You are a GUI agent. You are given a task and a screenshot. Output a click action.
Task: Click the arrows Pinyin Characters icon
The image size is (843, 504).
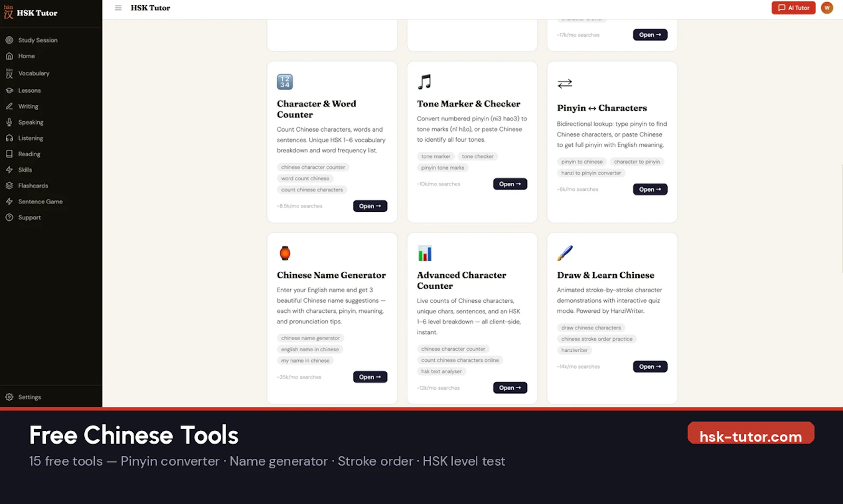[x=565, y=83]
